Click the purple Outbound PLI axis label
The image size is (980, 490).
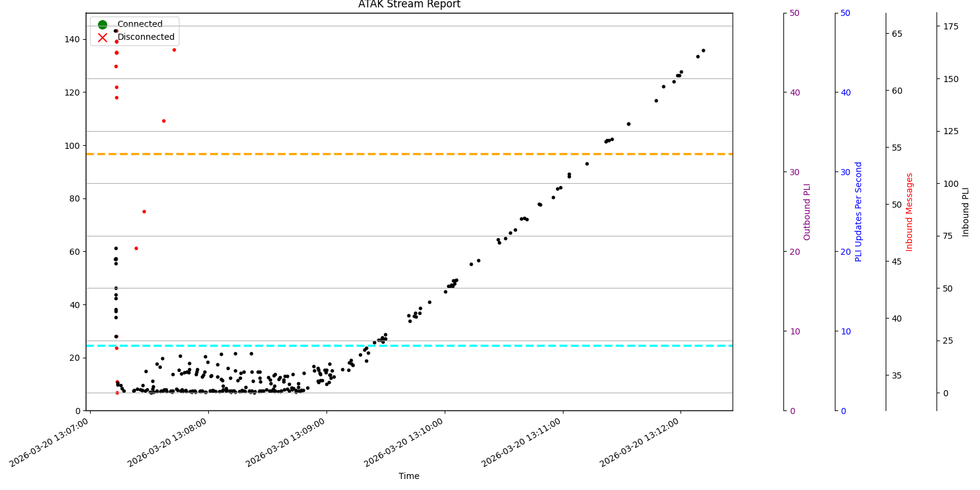coord(807,212)
